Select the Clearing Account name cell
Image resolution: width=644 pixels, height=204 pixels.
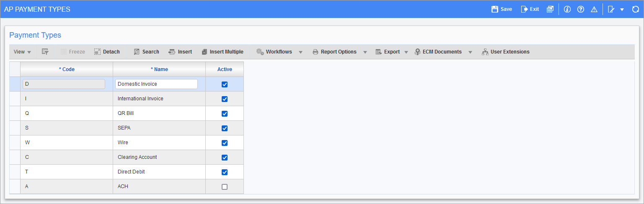click(159, 157)
